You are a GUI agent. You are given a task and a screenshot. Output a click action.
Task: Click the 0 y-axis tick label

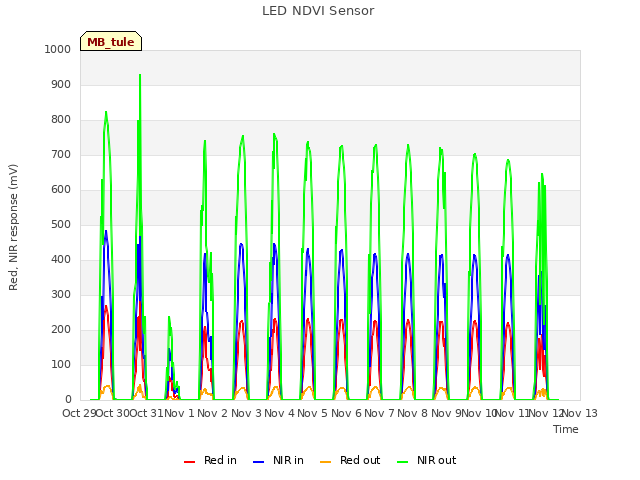point(68,400)
